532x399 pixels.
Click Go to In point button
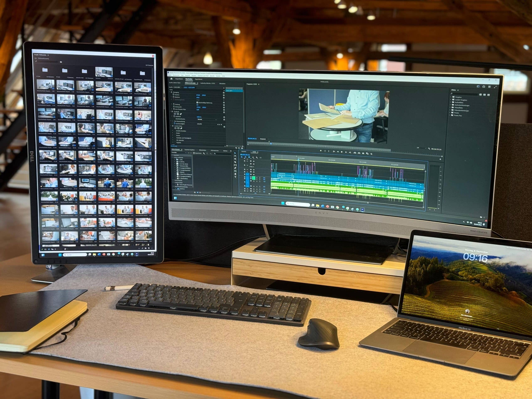click(x=334, y=151)
